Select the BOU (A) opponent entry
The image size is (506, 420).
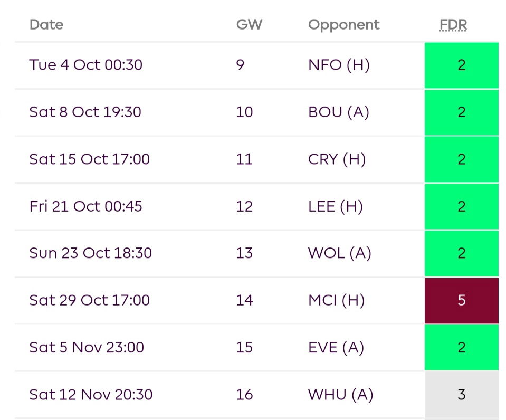click(339, 112)
